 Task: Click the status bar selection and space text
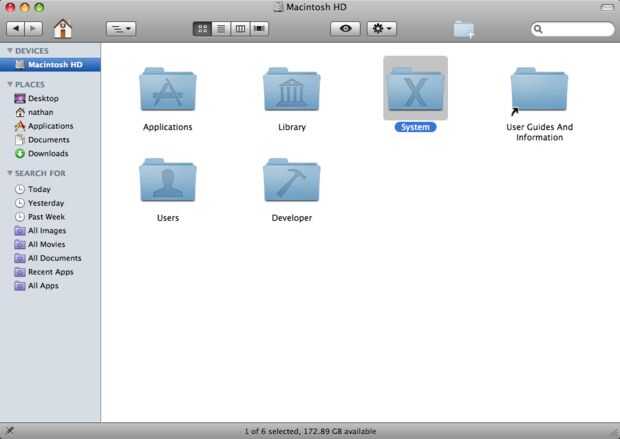(x=310, y=431)
